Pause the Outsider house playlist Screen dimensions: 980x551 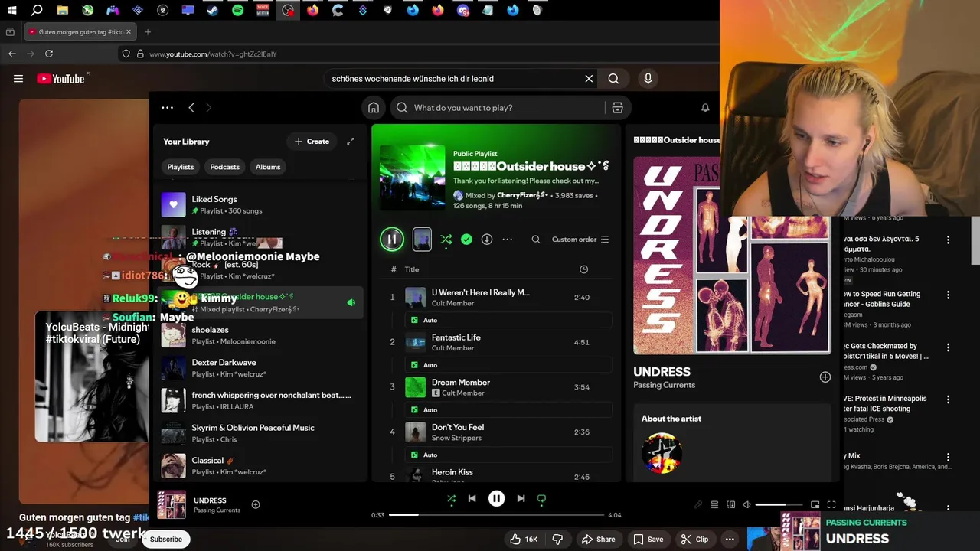391,240
